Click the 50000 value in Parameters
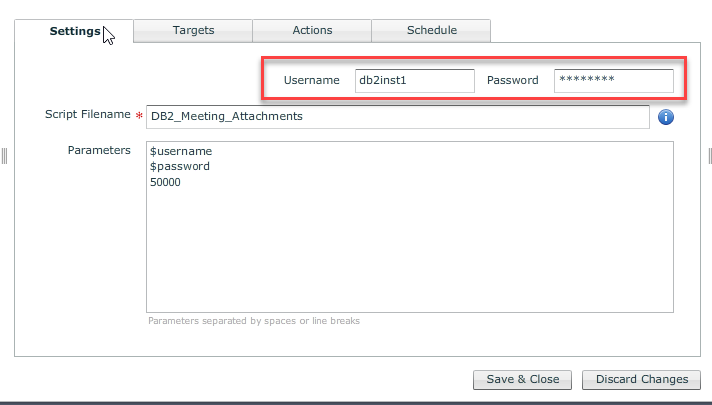The image size is (712, 405). click(165, 183)
